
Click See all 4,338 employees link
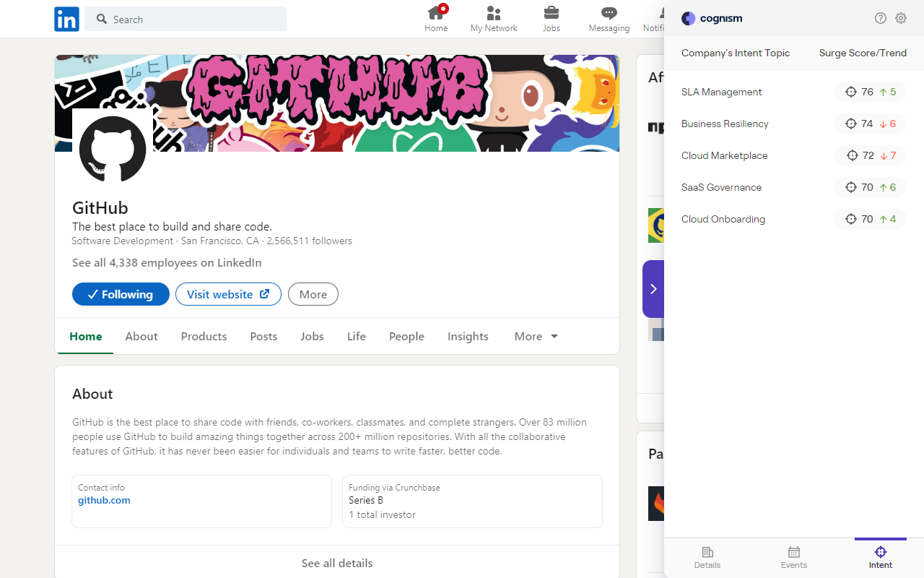tap(167, 263)
